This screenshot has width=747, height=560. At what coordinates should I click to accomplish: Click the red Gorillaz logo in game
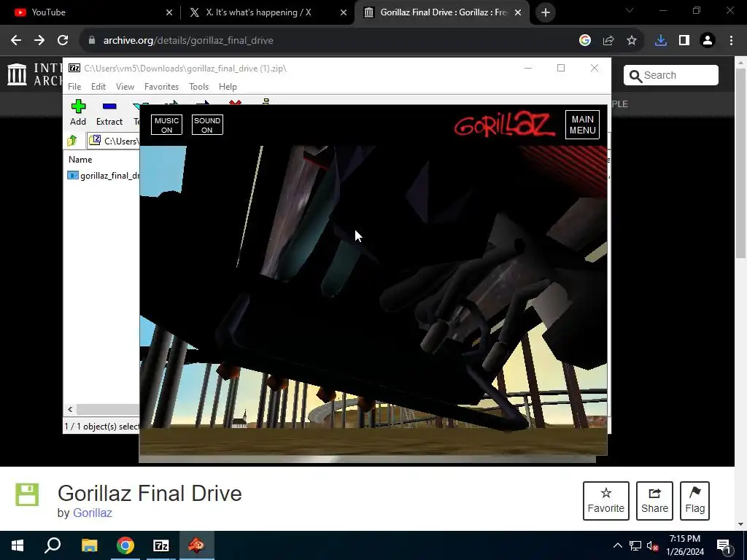[504, 124]
